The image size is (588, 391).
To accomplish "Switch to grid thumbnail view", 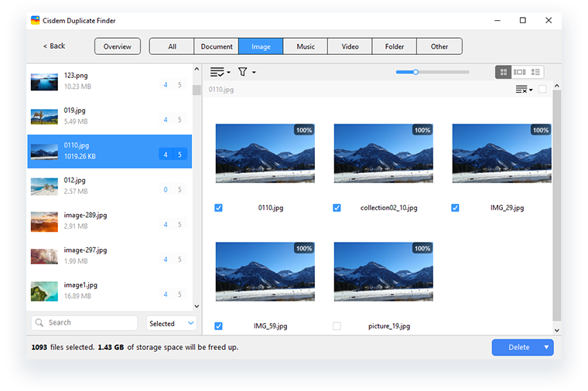I will 504,72.
